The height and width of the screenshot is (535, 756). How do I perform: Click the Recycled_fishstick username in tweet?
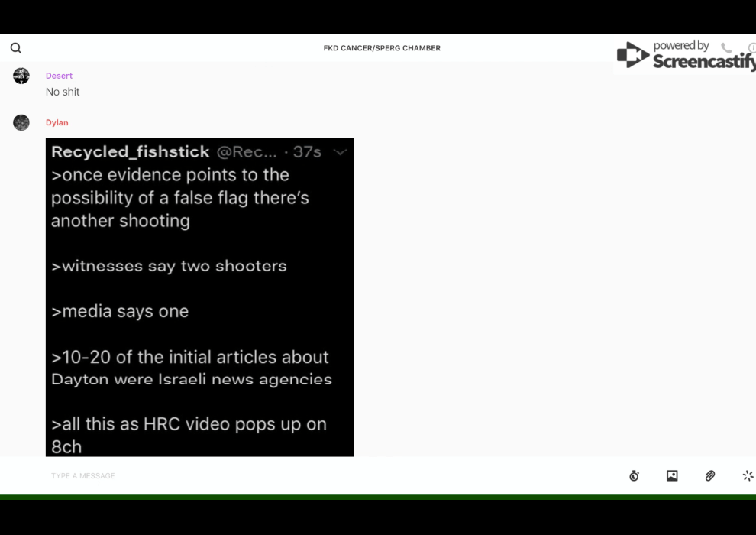[130, 152]
